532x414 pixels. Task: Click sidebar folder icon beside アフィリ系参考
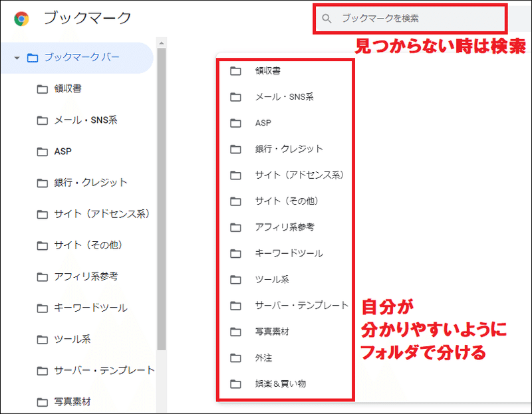point(42,277)
